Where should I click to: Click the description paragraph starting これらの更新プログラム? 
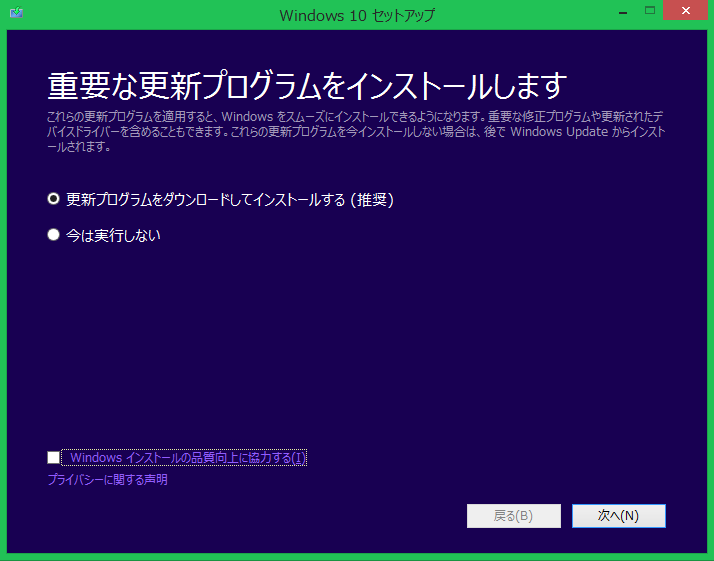[x=356, y=132]
